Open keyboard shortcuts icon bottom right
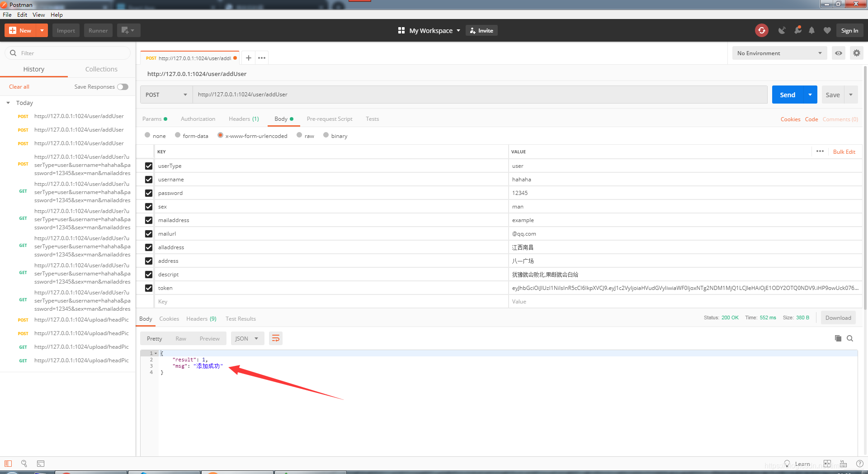Screen dimensions: 868x474 coord(844,464)
